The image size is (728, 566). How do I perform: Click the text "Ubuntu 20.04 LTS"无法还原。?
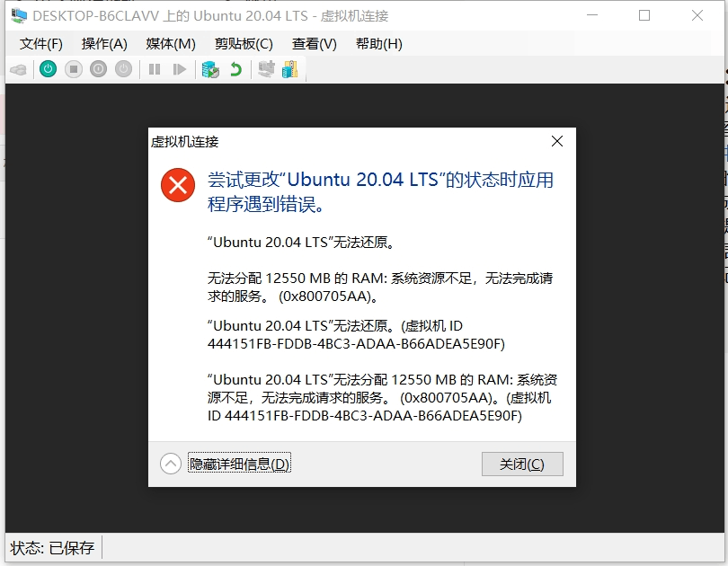click(x=301, y=243)
